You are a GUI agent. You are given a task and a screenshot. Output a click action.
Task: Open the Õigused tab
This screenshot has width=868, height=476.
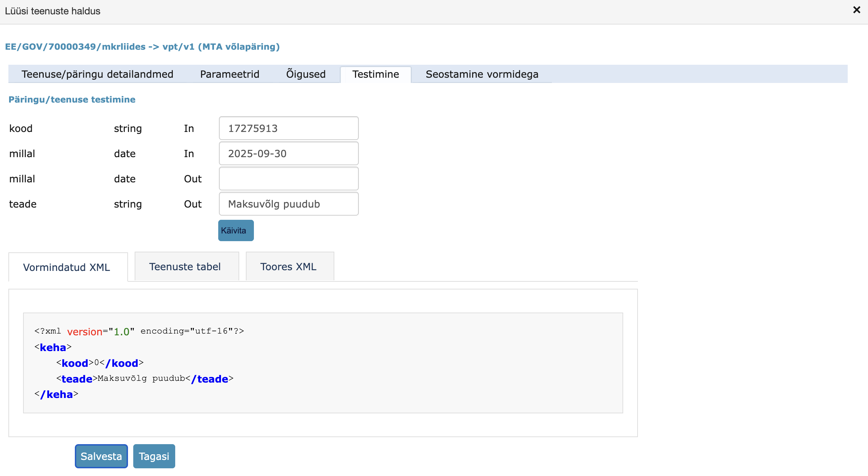[x=306, y=74]
